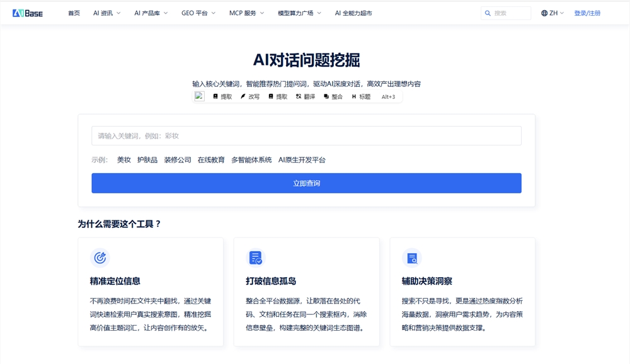Select the 装修公司 example keyword
This screenshot has height=364, width=630.
(x=178, y=160)
